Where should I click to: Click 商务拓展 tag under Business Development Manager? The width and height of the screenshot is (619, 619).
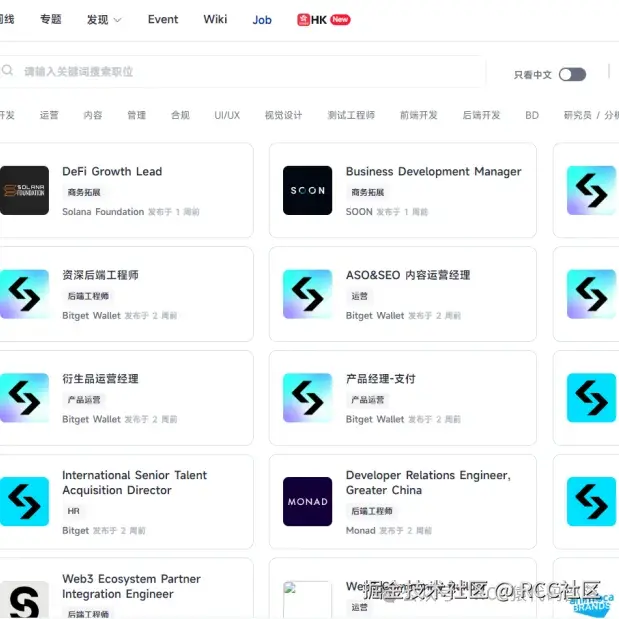(x=368, y=192)
